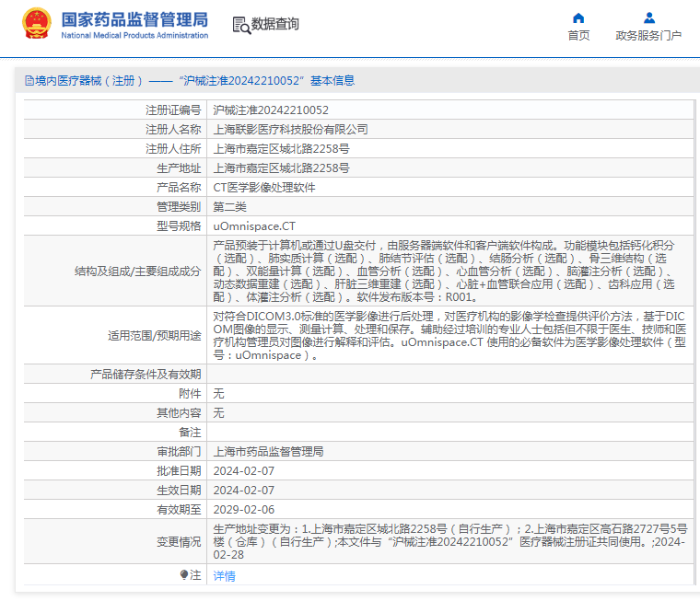Click the 型号规格 label

point(179,226)
